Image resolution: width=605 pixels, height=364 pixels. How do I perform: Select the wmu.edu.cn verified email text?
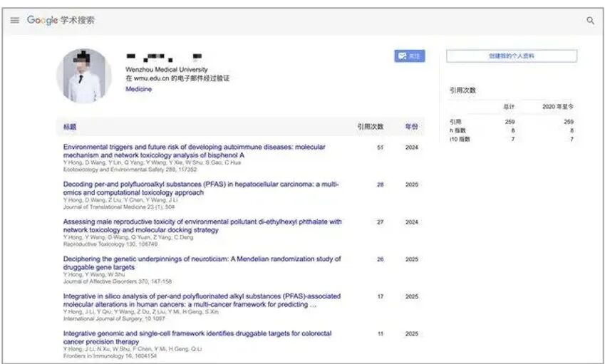177,78
